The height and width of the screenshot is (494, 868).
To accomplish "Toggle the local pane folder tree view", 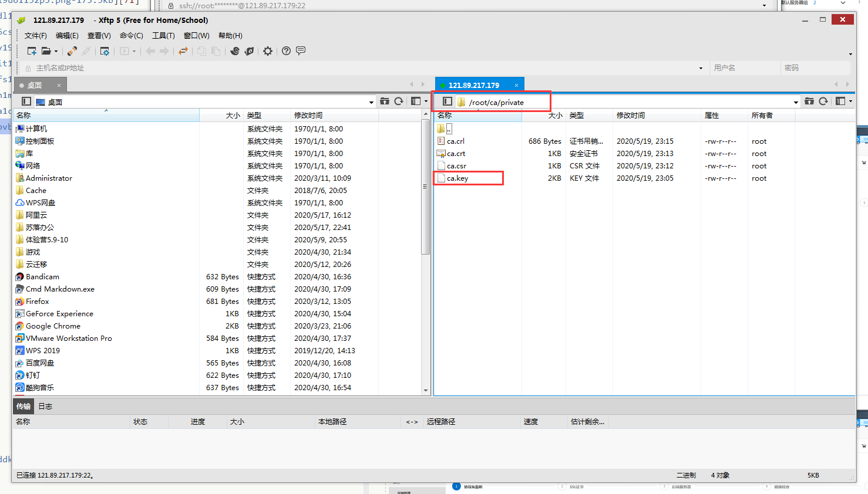I will point(26,101).
